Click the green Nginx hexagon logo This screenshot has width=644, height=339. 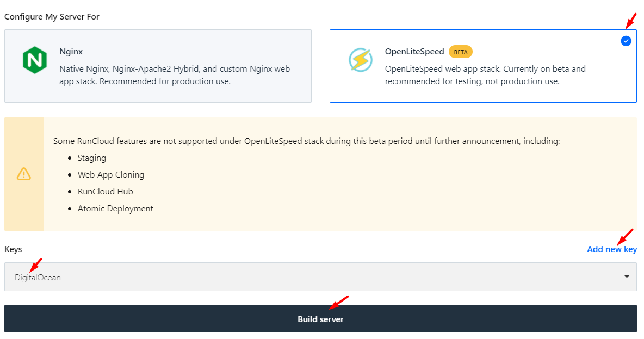pyautogui.click(x=34, y=60)
